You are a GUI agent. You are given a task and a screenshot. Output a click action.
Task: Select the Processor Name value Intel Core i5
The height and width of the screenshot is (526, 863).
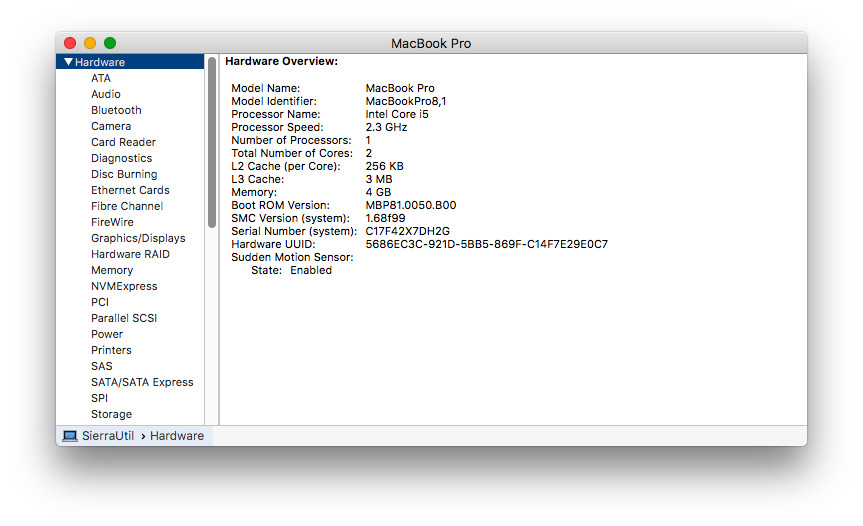(x=397, y=114)
